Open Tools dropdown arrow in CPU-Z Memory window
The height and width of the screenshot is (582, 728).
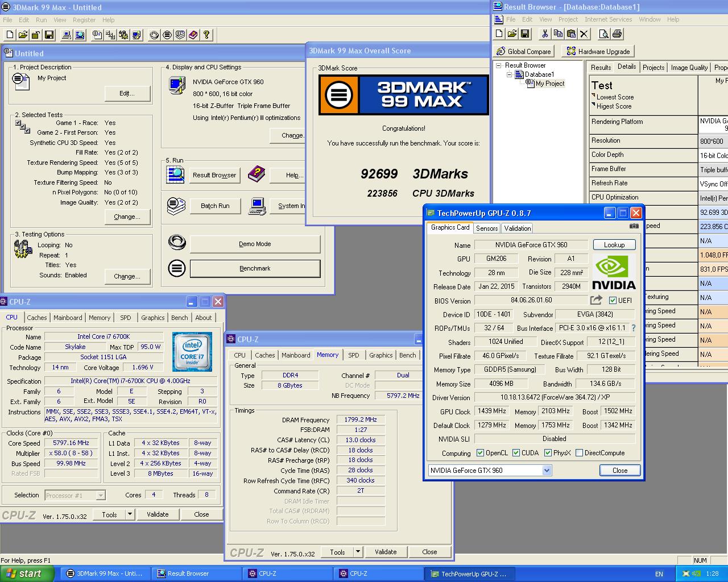click(358, 552)
